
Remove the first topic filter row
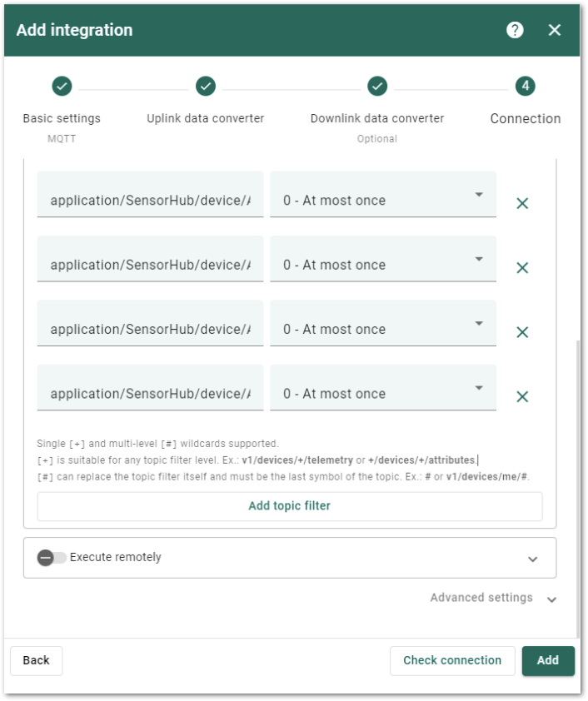coord(522,203)
